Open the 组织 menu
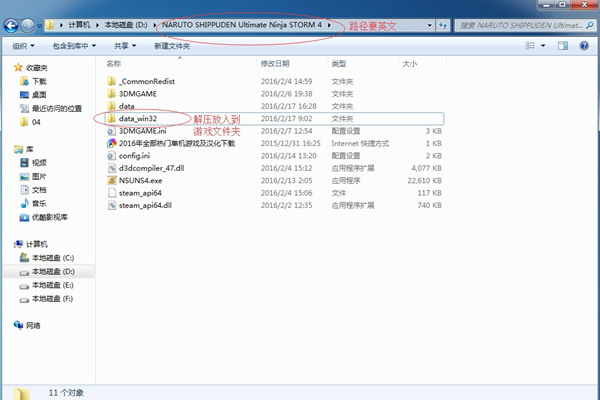Viewport: 600px width, 400px height. [x=23, y=46]
